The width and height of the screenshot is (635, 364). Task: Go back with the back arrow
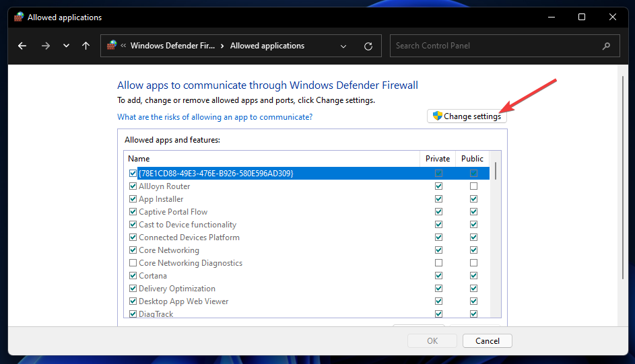pos(22,46)
